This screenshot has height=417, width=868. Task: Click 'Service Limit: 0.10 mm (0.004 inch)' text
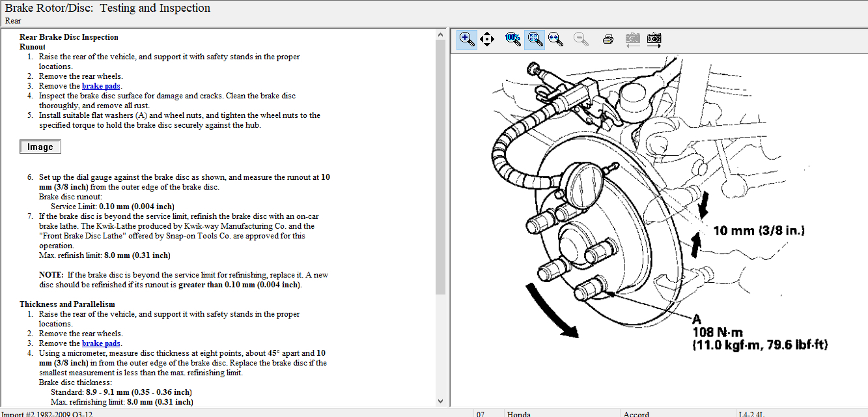112,207
